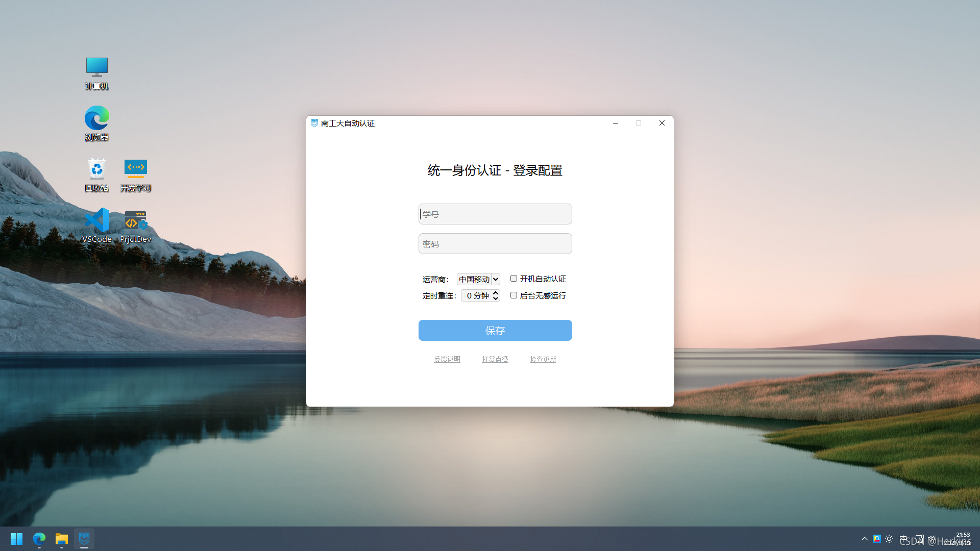980x551 pixels.
Task: Show hidden tray icons chevron
Action: (x=864, y=539)
